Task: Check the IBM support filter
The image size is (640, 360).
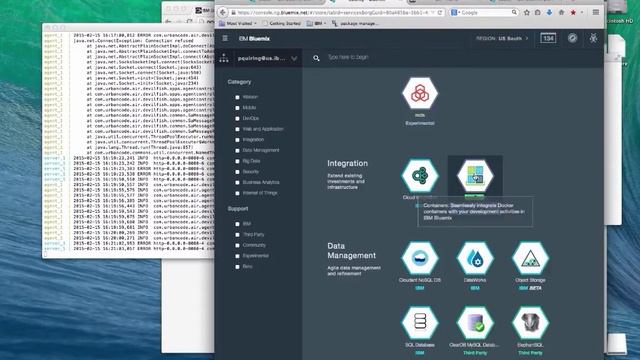Action: [x=237, y=224]
